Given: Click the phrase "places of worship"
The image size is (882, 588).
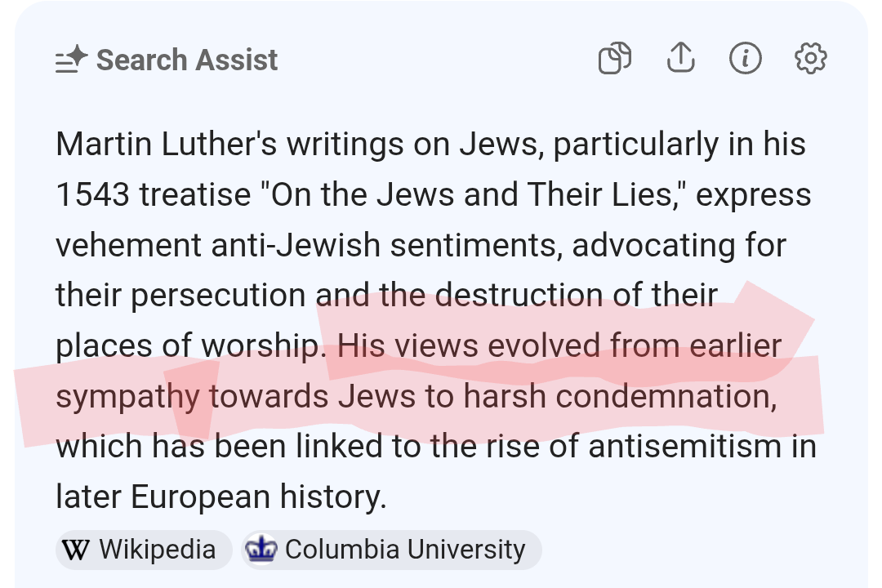Looking at the screenshot, I should pyautogui.click(x=190, y=345).
